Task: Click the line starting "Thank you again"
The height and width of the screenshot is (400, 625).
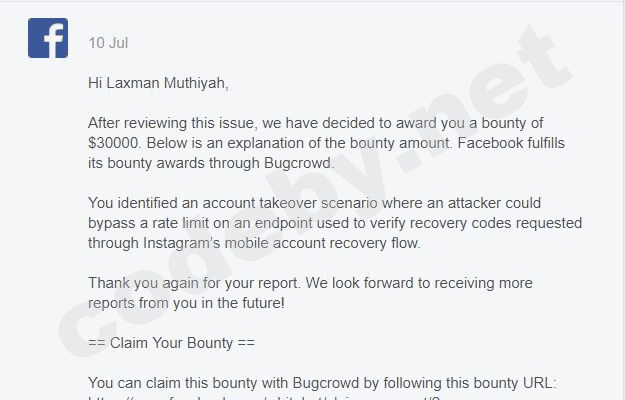Action: (x=310, y=283)
